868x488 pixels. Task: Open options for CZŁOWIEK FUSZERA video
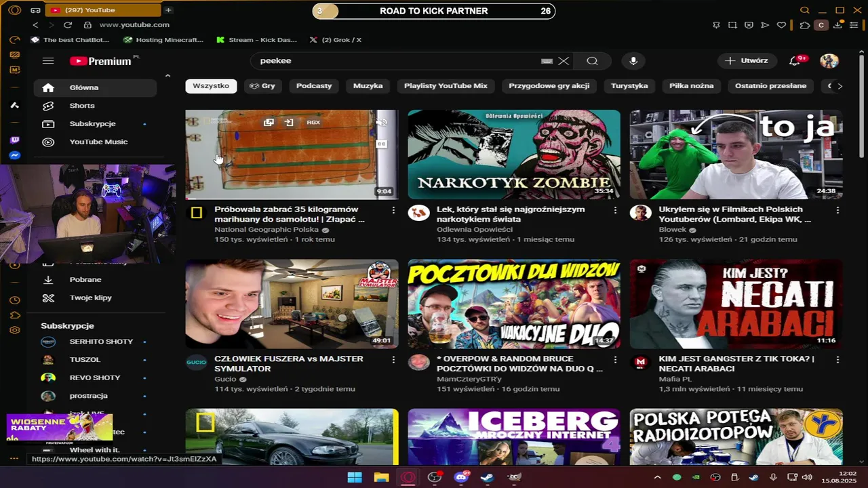(393, 360)
